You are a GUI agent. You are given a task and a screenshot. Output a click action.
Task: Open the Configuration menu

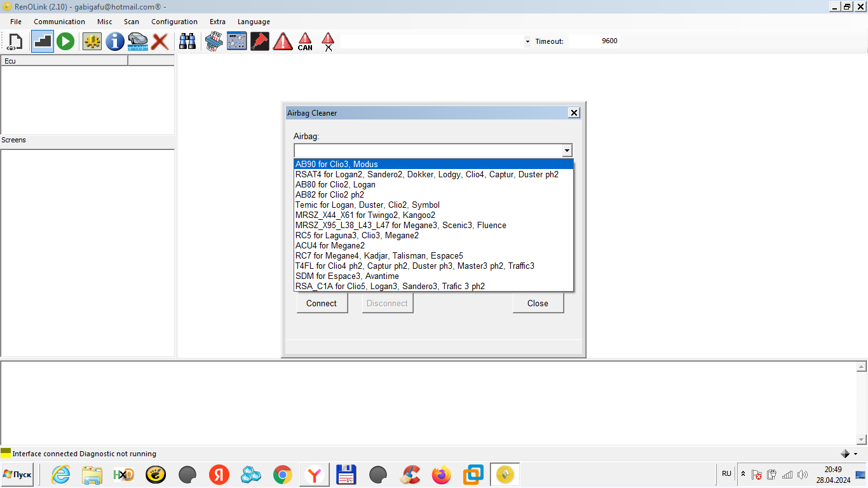coord(174,22)
